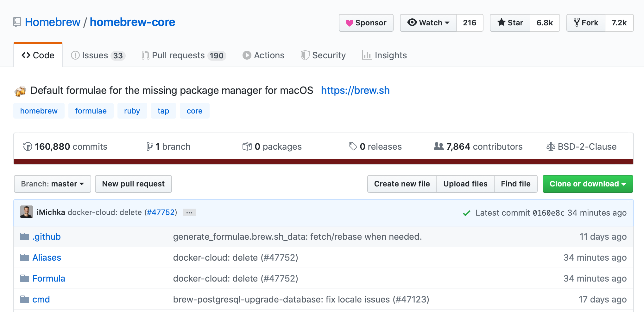The image size is (644, 312).
Task: Click the forks count 7.2k
Action: (x=619, y=23)
